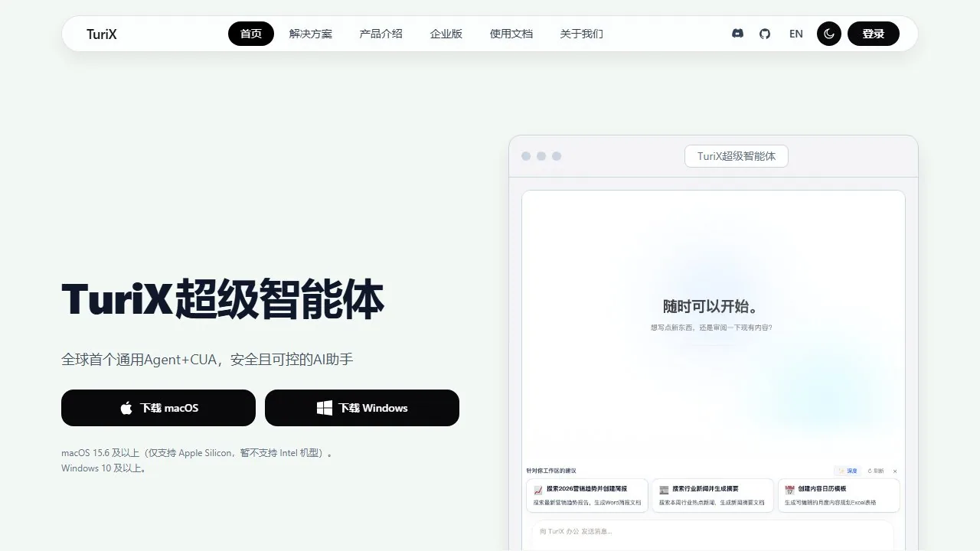This screenshot has height=551, width=980.
Task: Open the 关于我们 page
Action: (582, 34)
